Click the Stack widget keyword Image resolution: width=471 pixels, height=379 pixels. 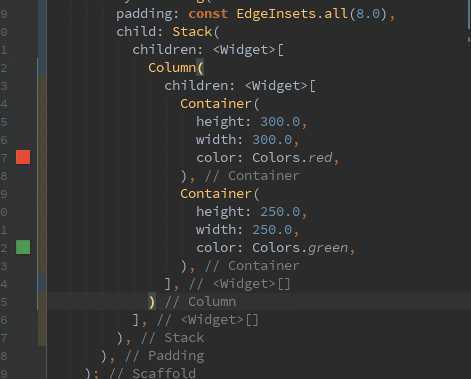[192, 32]
